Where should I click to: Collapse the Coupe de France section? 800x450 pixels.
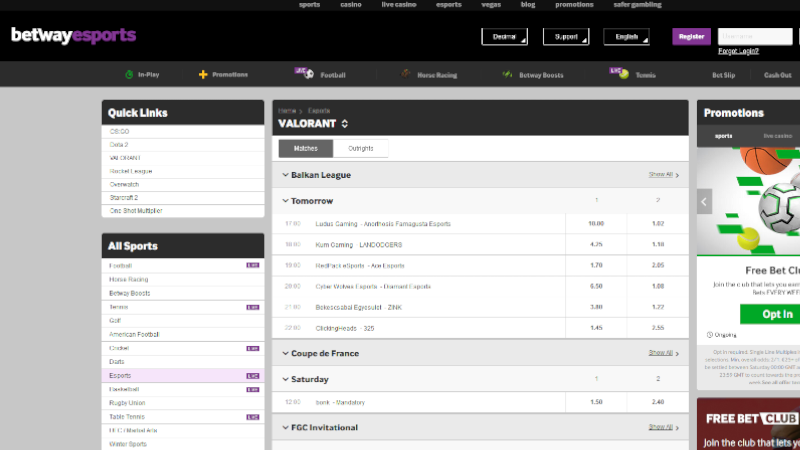[285, 353]
